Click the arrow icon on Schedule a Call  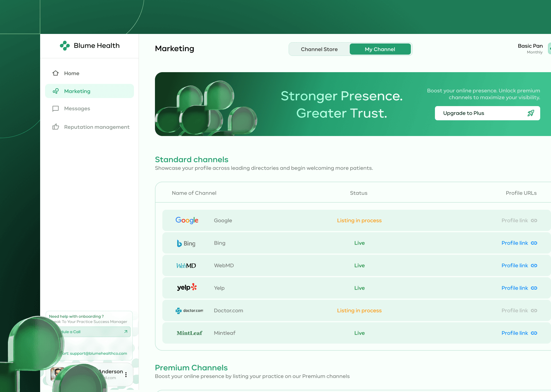tap(126, 332)
